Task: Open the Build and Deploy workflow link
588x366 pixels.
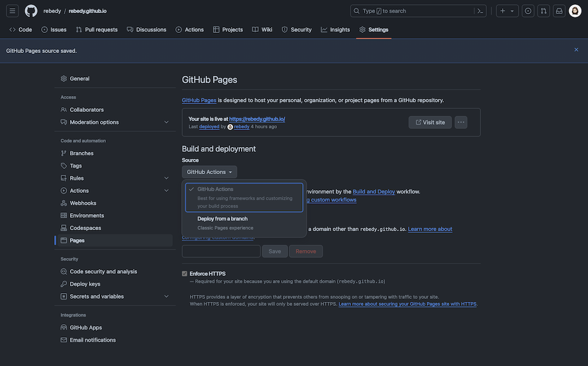Action: tap(373, 191)
